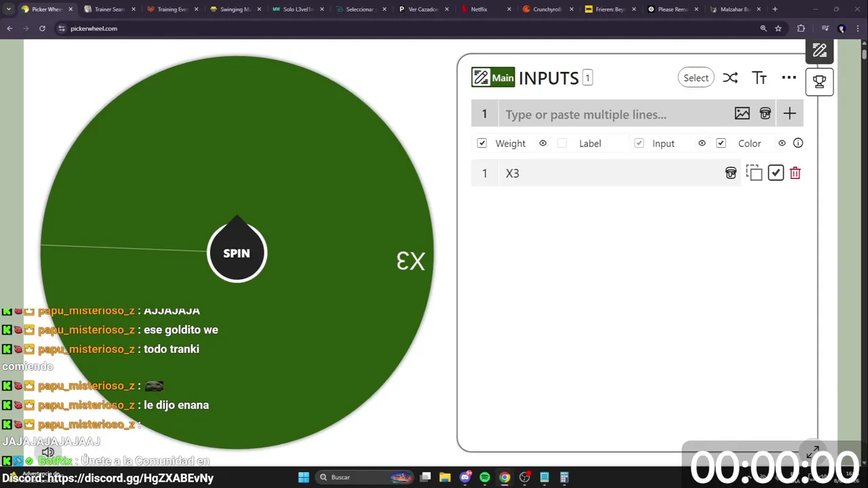Open the tab search dropdown arrow
The width and height of the screenshot is (868, 488).
(8, 9)
